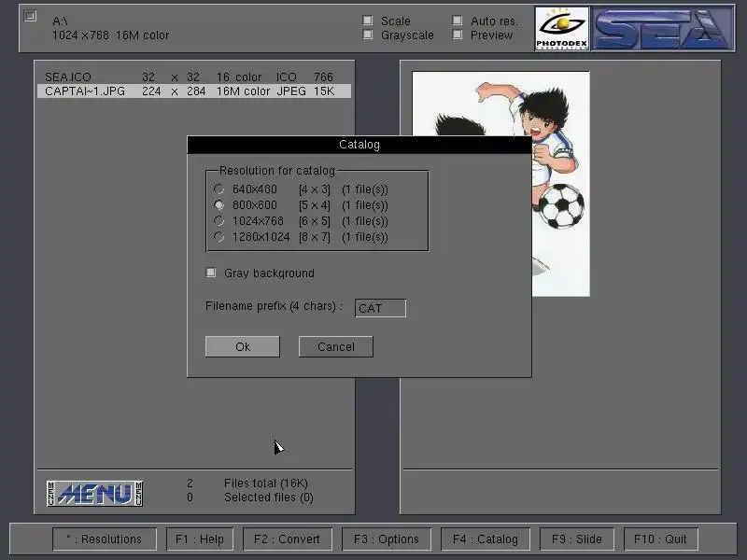Select the 640x480 catalog resolution
Viewport: 747px width, 560px height.
[218, 189]
